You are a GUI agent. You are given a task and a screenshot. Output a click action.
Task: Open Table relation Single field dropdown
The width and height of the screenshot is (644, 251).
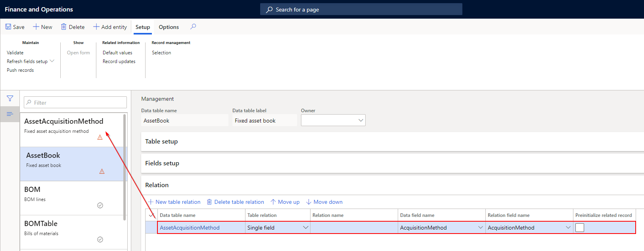(x=306, y=228)
